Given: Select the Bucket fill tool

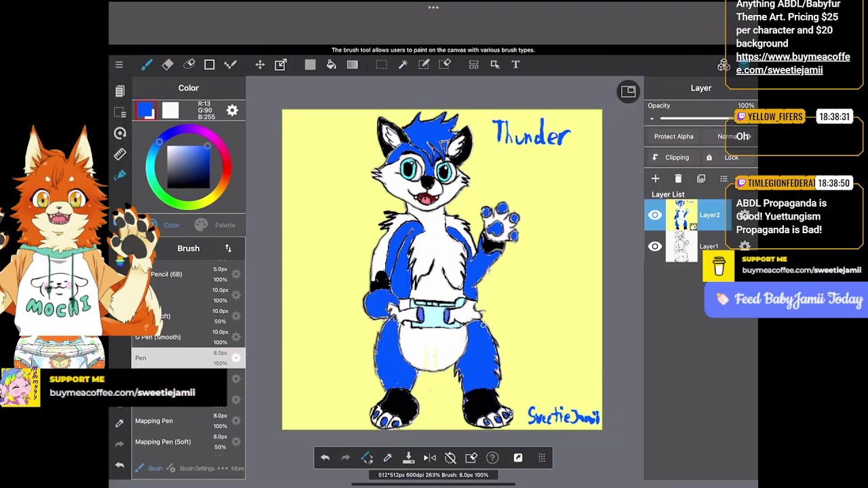Looking at the screenshot, I should [x=331, y=64].
